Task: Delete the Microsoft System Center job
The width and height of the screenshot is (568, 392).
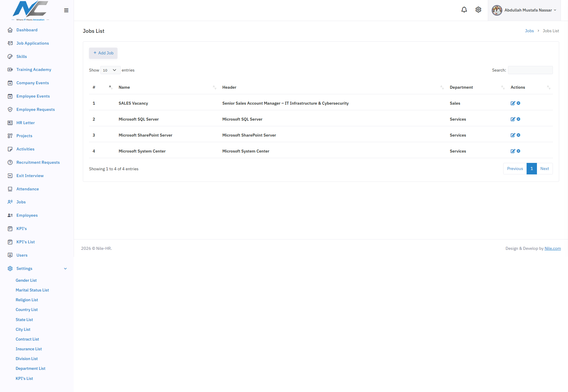Action: pos(518,151)
